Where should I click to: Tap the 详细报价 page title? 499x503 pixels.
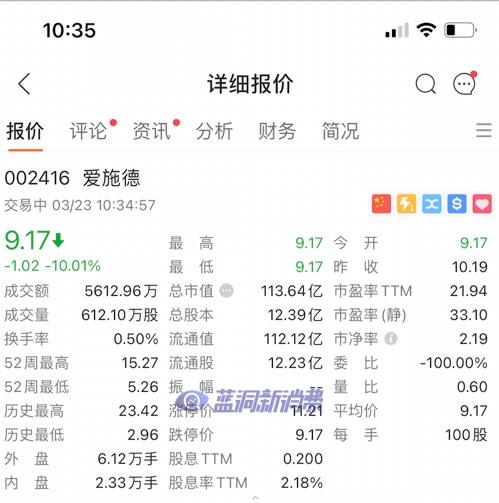(250, 84)
